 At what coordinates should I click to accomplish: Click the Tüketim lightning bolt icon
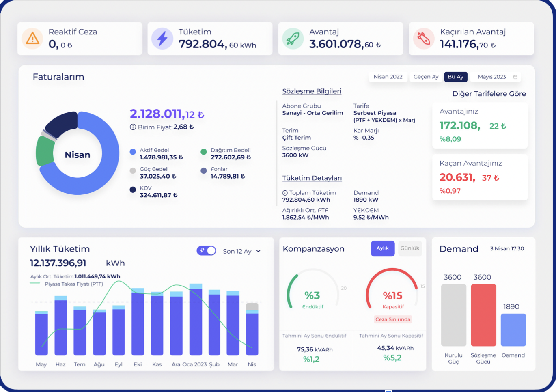[x=162, y=39]
